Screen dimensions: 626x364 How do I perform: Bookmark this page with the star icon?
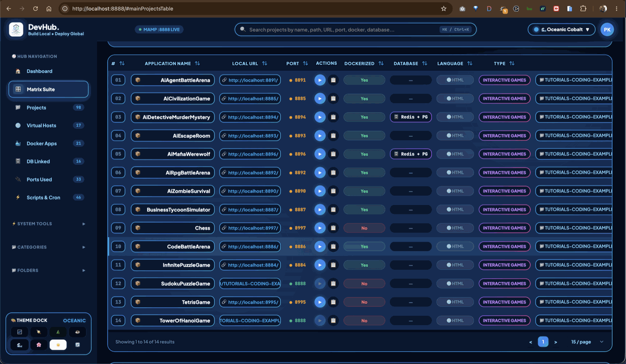tap(444, 8)
